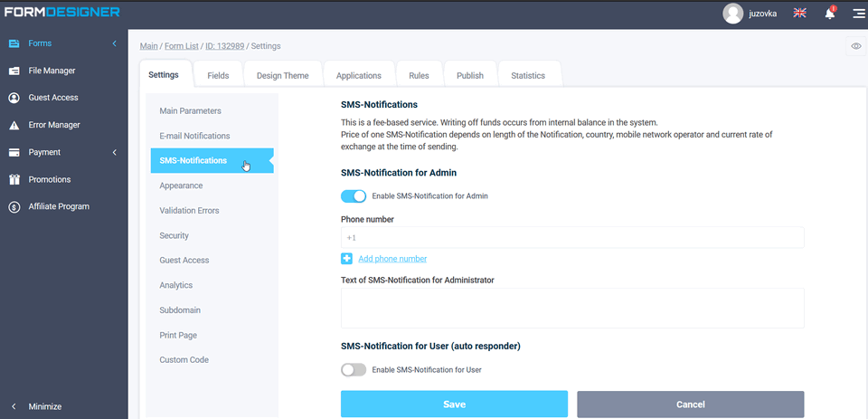Viewport: 868px width, 419px height.
Task: Go to Main breadcrumb link
Action: pyautogui.click(x=149, y=46)
